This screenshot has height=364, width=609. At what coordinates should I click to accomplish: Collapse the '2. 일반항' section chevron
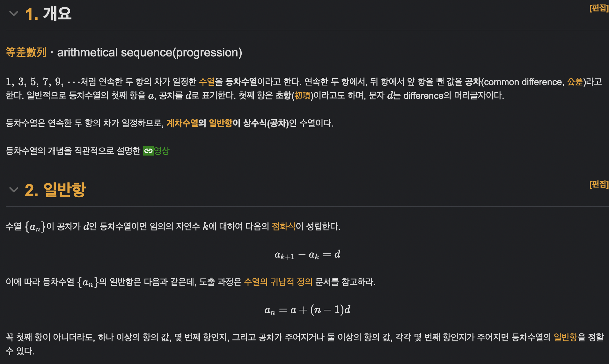pos(14,190)
